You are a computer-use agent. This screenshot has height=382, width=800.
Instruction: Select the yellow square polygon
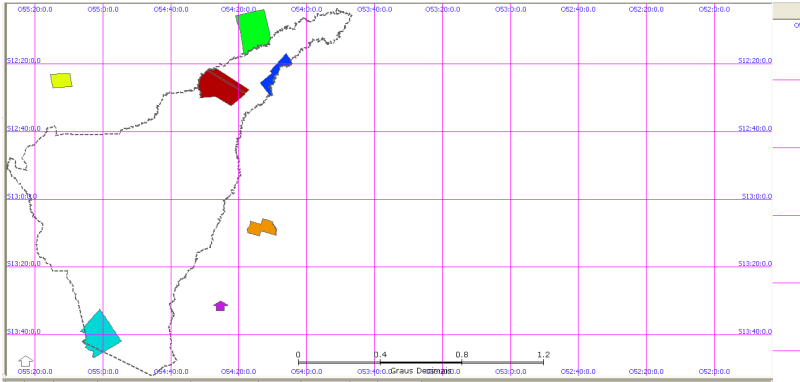pos(61,81)
